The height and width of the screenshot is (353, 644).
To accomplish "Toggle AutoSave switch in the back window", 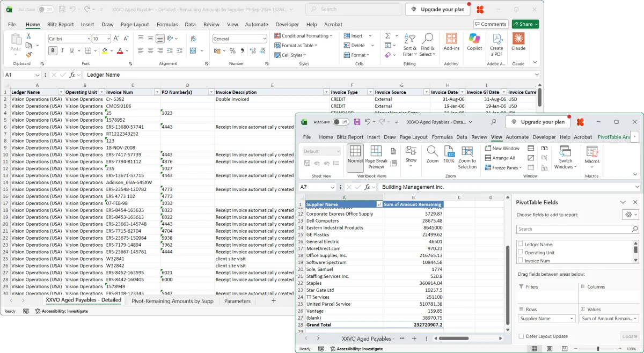I will (46, 10).
